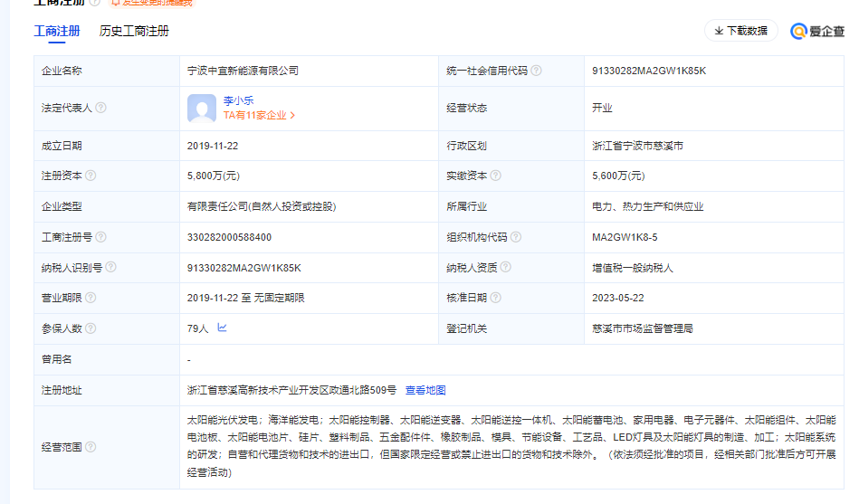859x504 pixels.
Task: Click help icon beside 工商注册号
Action: (100, 237)
